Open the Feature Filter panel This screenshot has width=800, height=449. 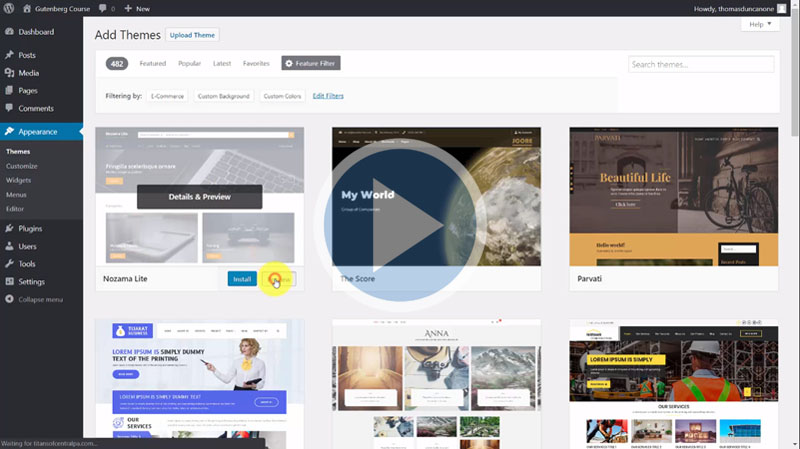(311, 63)
